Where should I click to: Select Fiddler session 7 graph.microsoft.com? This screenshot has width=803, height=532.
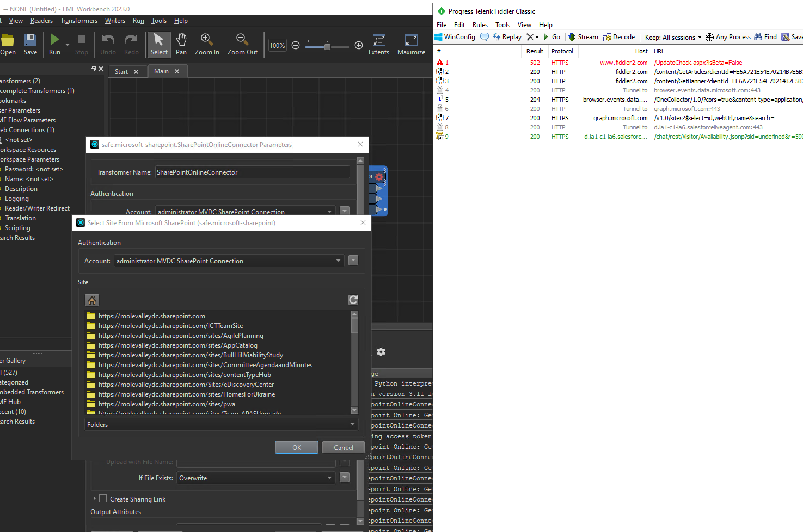[619, 118]
